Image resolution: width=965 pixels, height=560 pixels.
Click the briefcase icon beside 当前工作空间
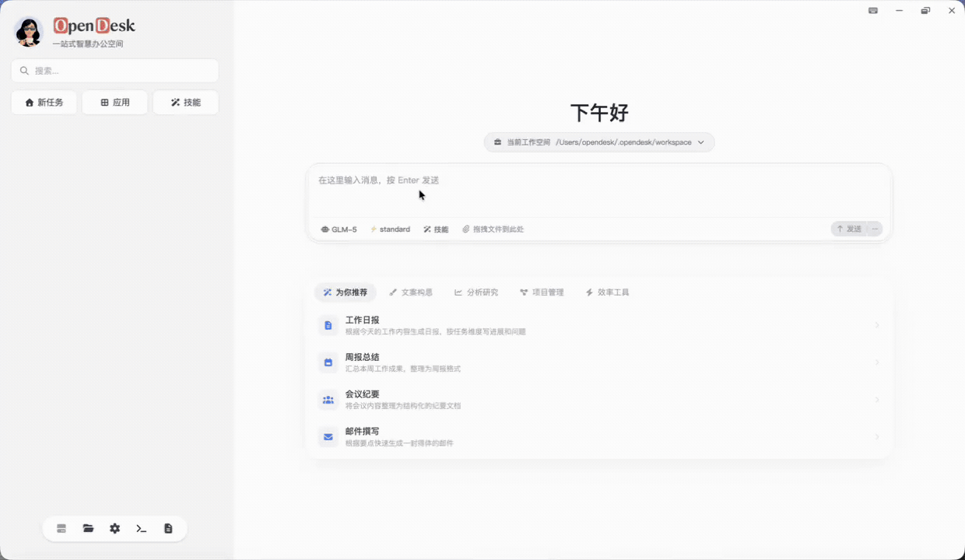tap(498, 142)
